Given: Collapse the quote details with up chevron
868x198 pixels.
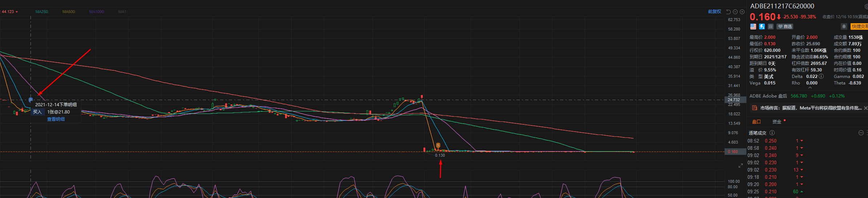Looking at the screenshot, I should point(810,87).
